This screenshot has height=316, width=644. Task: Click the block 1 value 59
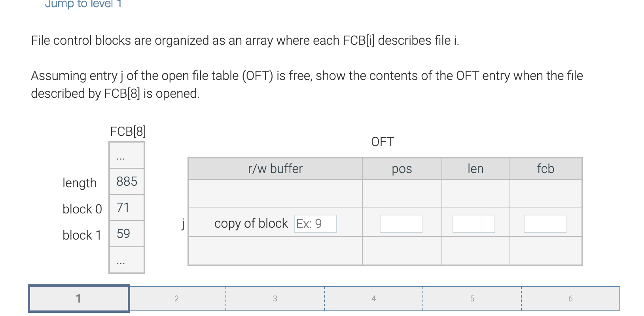click(x=123, y=234)
